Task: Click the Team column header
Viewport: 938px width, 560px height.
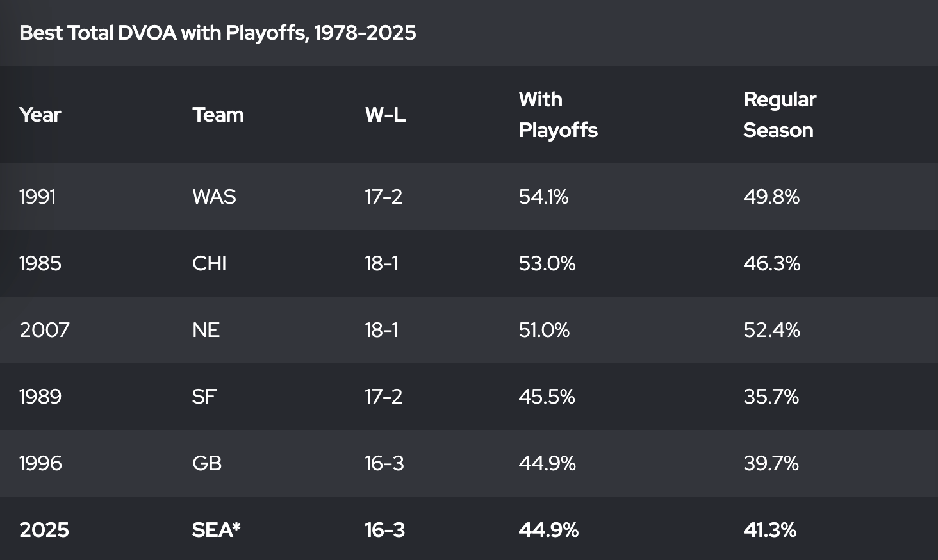Action: (218, 115)
